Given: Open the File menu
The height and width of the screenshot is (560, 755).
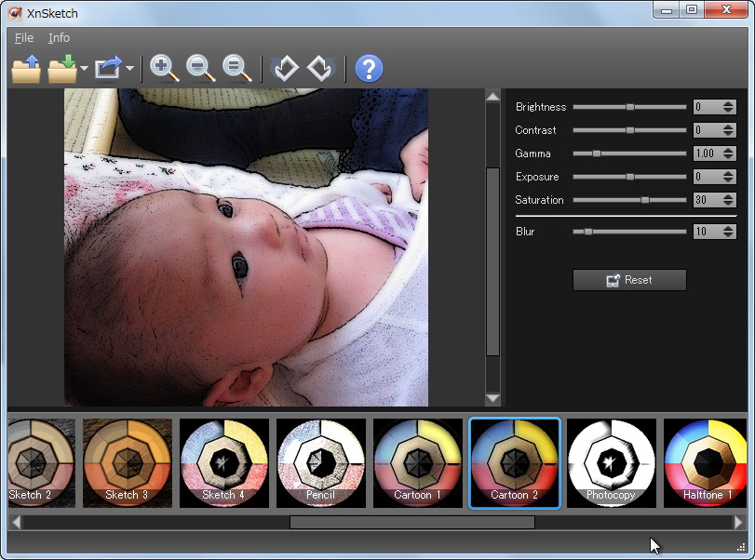Looking at the screenshot, I should coord(24,37).
